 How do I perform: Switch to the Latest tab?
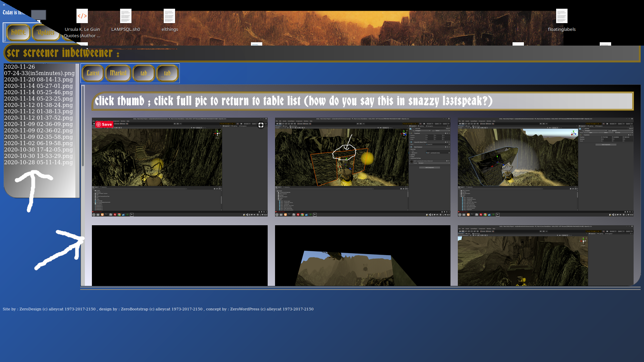click(93, 73)
